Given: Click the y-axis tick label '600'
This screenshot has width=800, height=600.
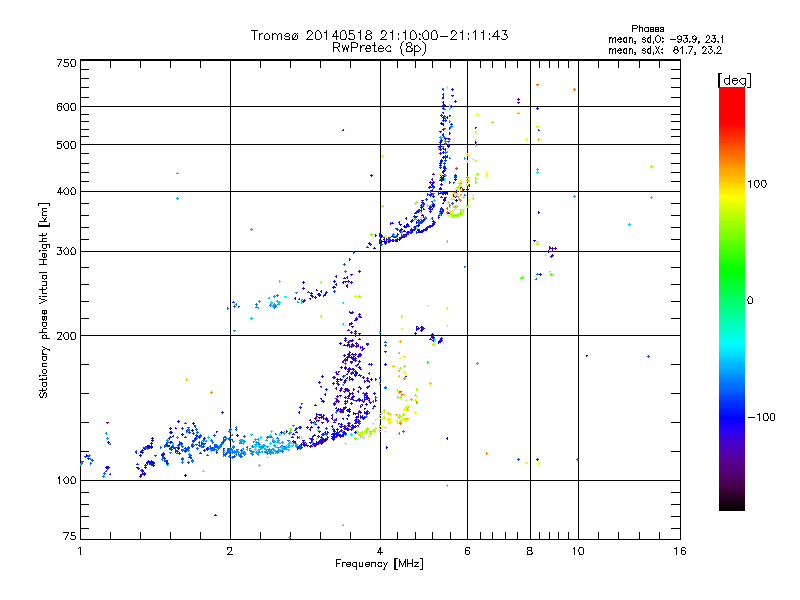Looking at the screenshot, I should click(66, 107).
